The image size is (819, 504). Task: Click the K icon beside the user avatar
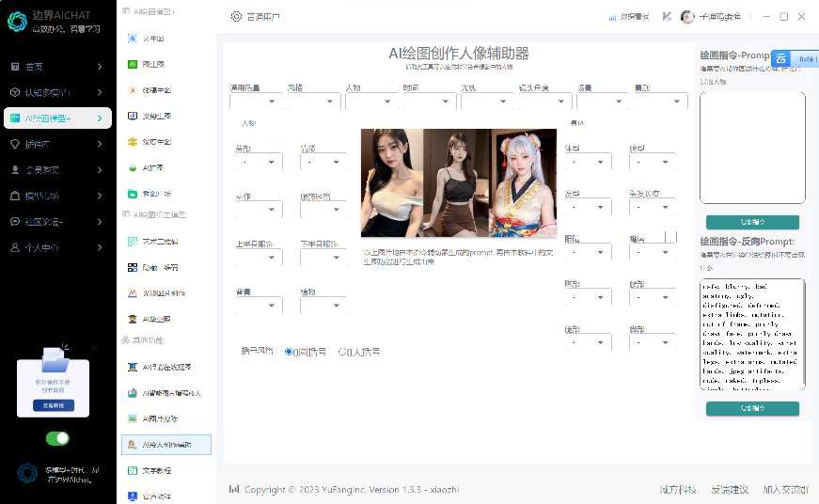pos(667,17)
